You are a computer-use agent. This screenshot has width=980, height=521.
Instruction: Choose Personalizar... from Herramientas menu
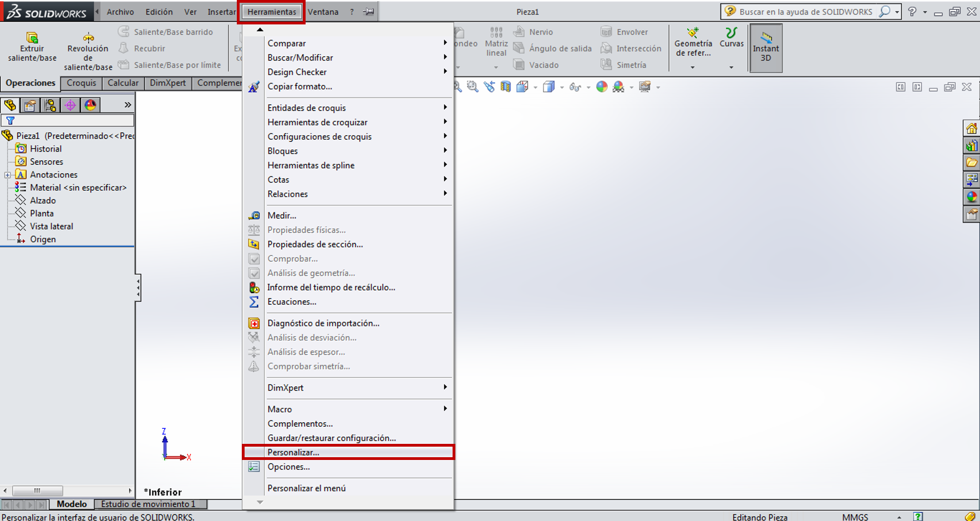click(348, 452)
